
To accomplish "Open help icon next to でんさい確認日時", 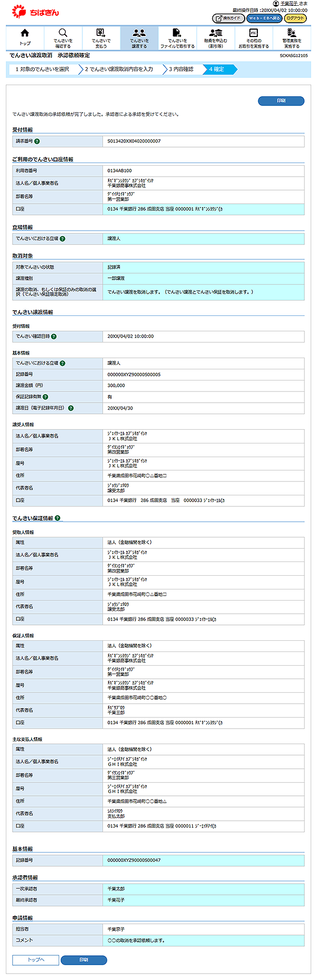I will click(54, 337).
